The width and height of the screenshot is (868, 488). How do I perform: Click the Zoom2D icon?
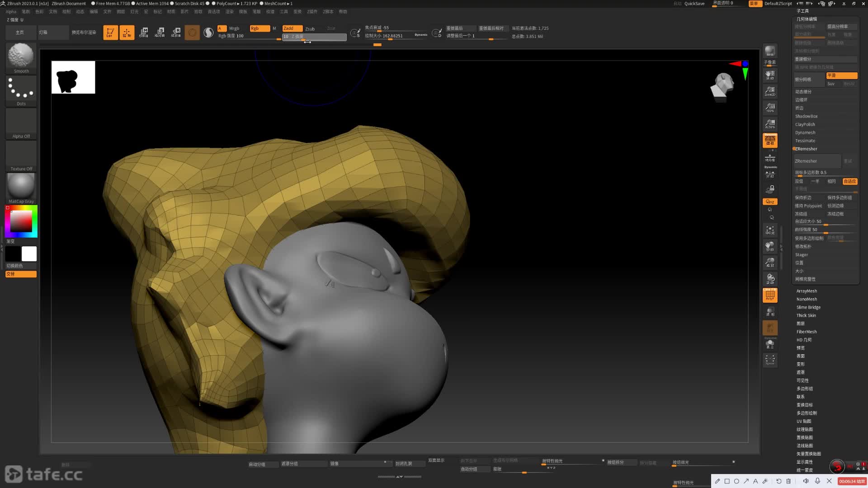click(770, 91)
